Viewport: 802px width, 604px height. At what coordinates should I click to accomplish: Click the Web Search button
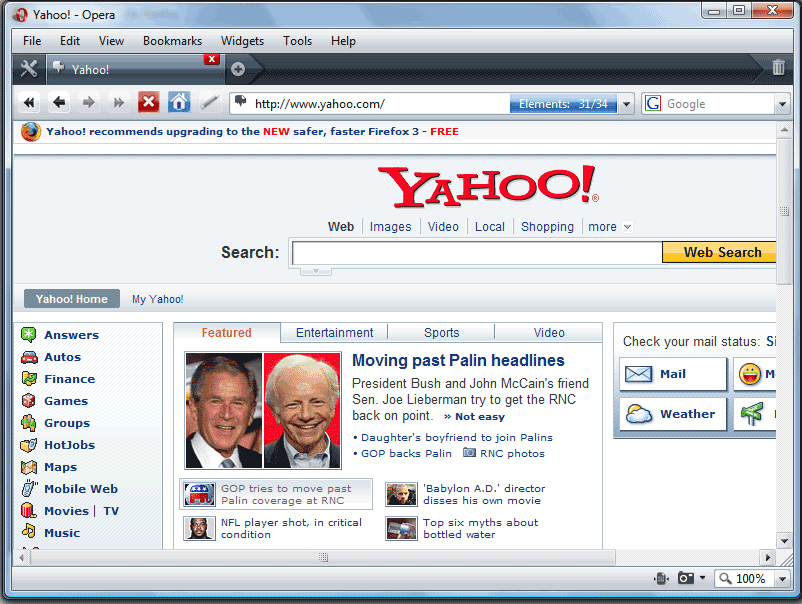click(x=722, y=253)
